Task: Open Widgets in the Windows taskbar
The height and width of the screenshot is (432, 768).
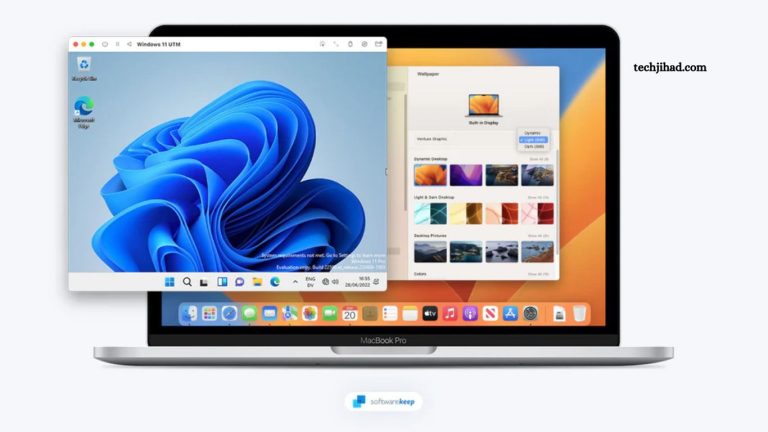Action: coord(222,282)
